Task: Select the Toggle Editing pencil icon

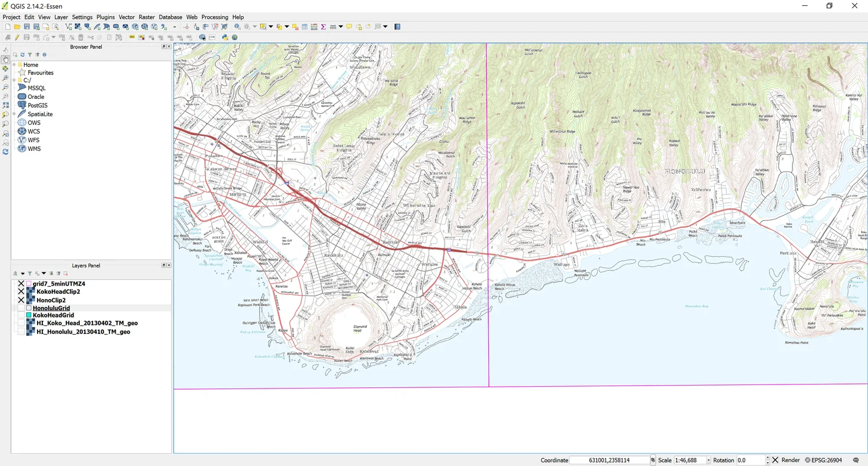Action: pyautogui.click(x=17, y=37)
